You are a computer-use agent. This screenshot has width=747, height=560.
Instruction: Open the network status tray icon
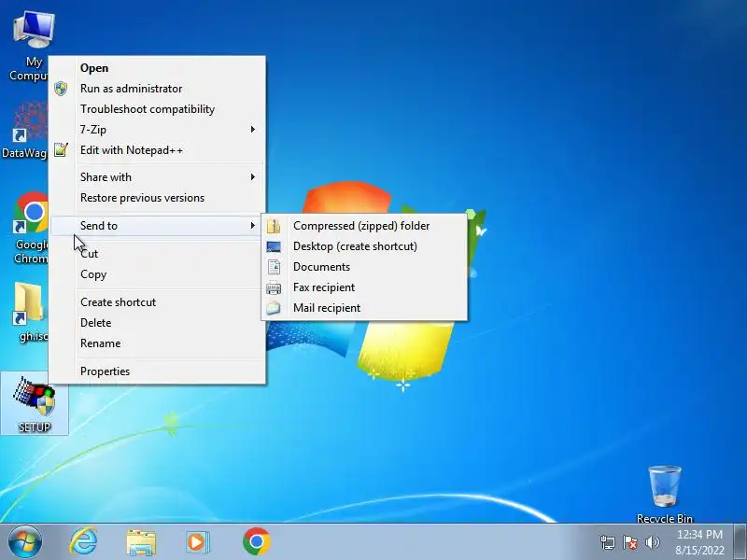pos(608,542)
